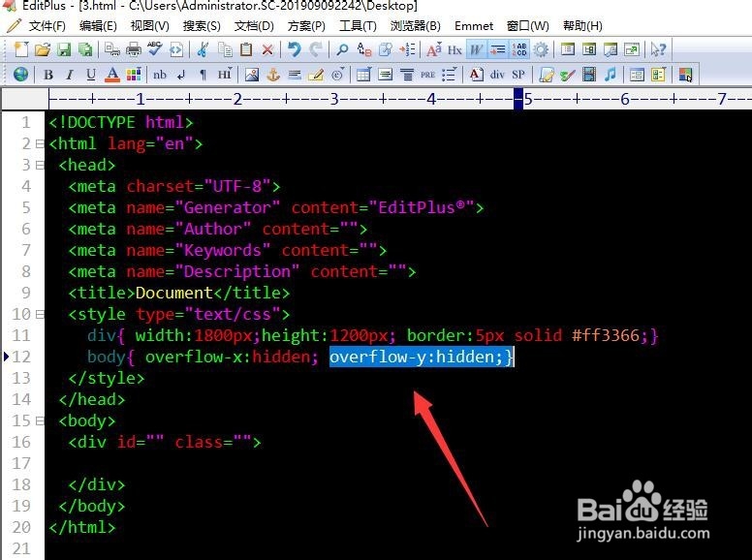Save the current document
Screen dimensions: 752x560
[x=64, y=49]
